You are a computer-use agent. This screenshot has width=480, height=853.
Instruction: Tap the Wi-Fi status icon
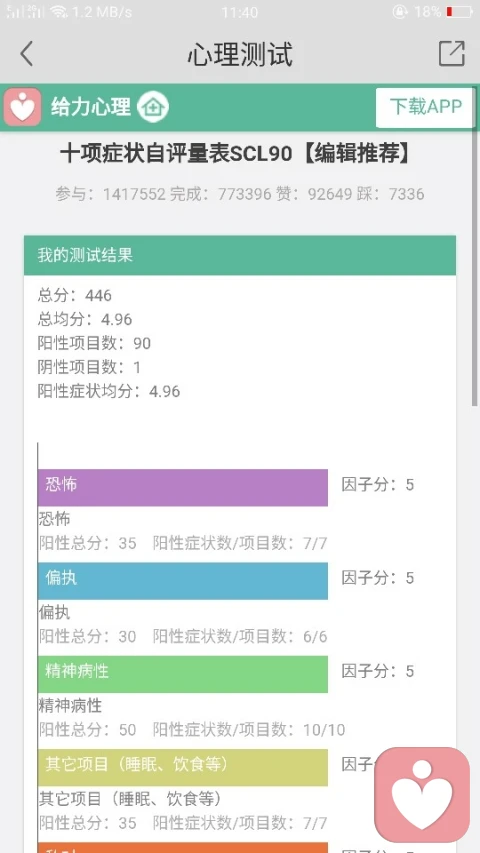pyautogui.click(x=58, y=11)
